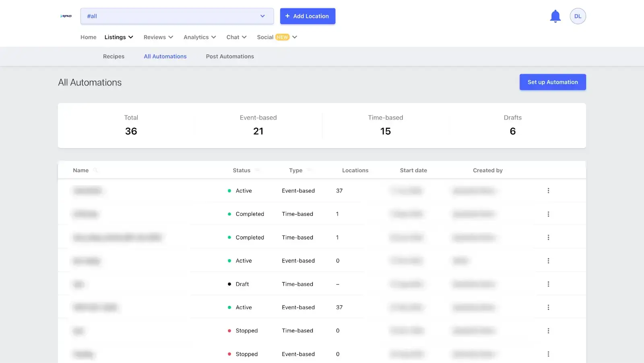Open the Listings nav item

point(115,37)
